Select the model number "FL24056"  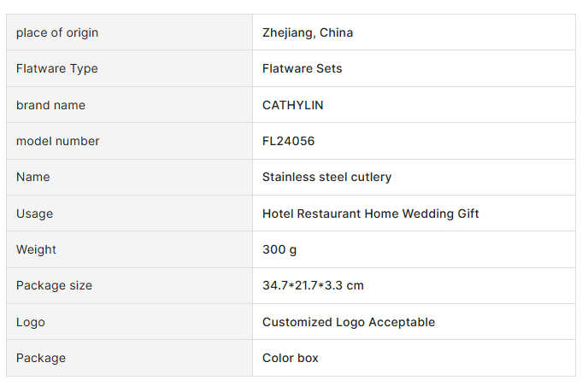click(x=288, y=141)
